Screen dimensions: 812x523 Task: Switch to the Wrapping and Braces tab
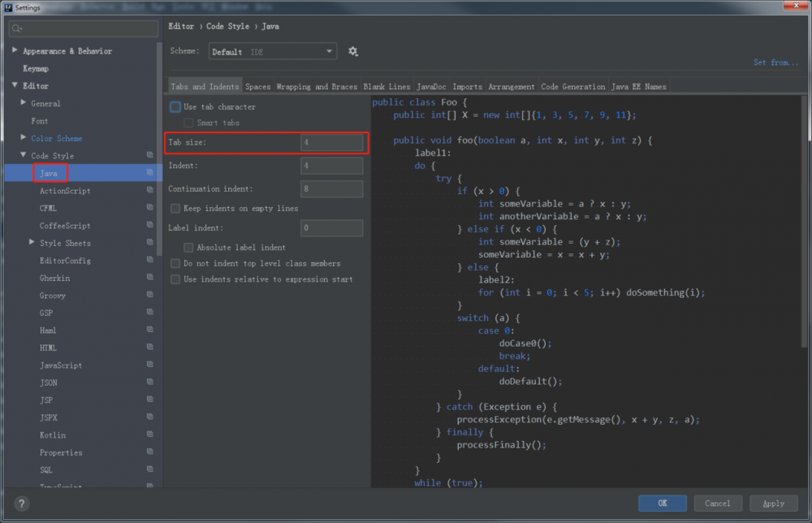316,87
